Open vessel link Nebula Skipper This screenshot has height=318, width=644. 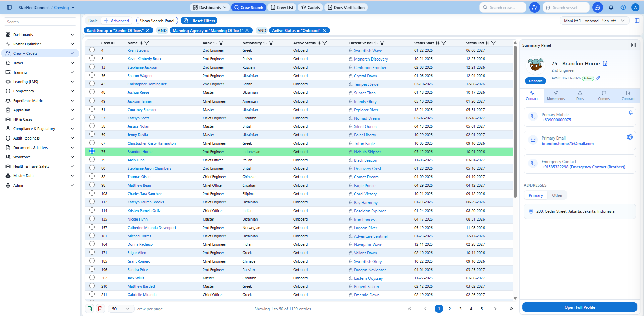click(x=367, y=152)
